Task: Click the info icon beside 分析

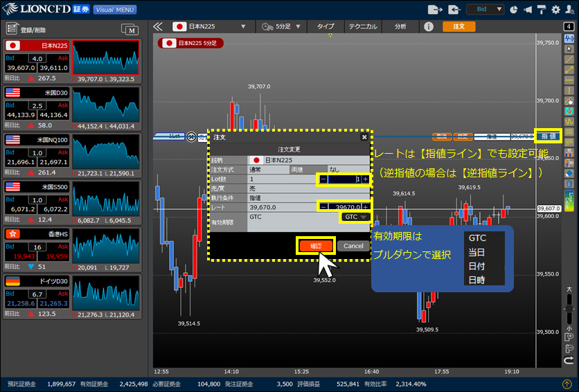Action: (429, 26)
